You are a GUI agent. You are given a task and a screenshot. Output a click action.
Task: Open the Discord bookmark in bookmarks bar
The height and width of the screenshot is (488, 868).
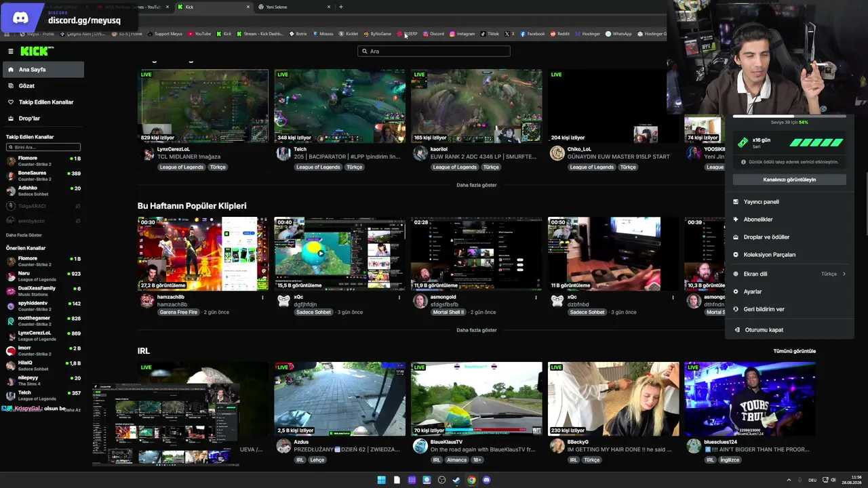[x=433, y=34]
